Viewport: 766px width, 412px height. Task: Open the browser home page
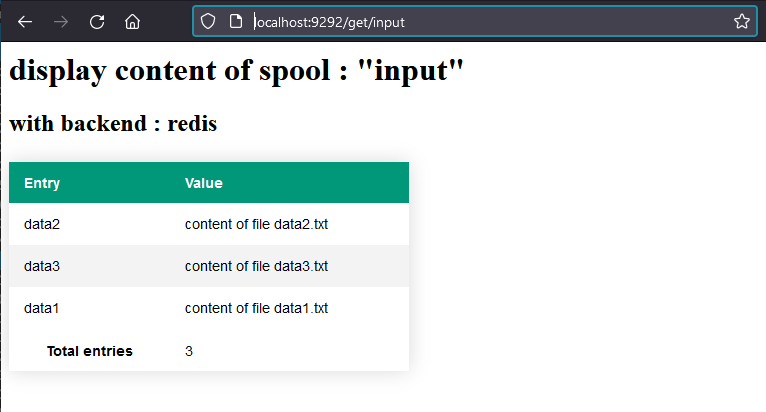pos(132,22)
